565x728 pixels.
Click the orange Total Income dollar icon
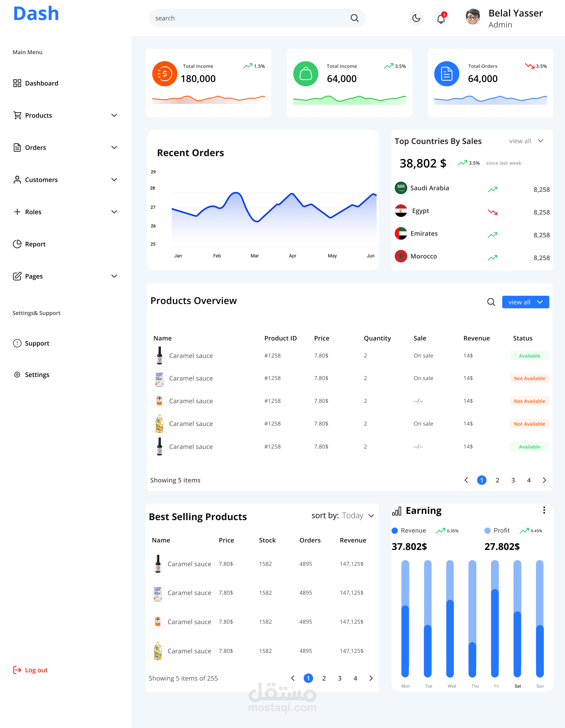[164, 74]
